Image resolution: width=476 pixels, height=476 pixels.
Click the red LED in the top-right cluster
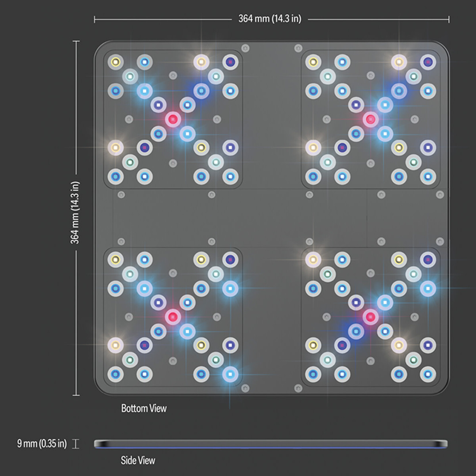[x=371, y=119]
